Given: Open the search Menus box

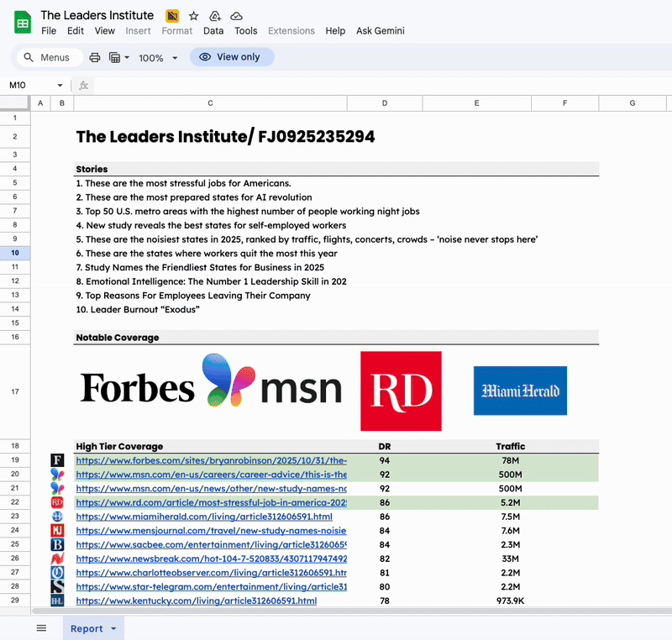Looking at the screenshot, I should [48, 57].
